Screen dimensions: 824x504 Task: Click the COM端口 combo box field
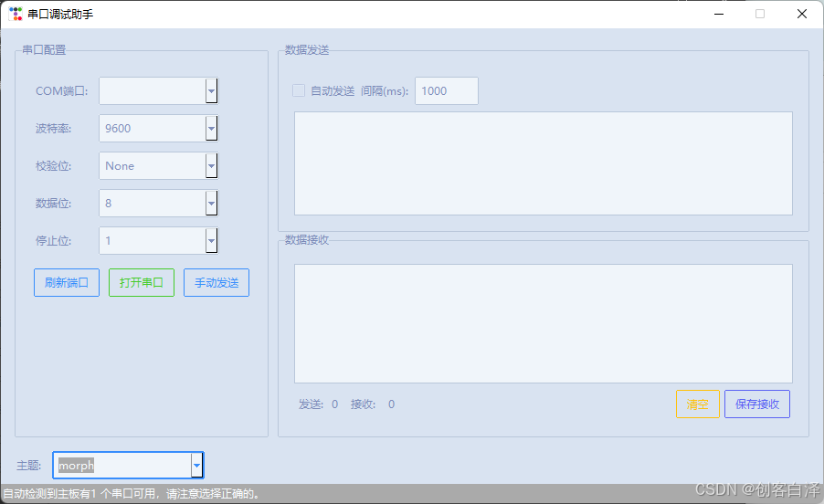[159, 90]
